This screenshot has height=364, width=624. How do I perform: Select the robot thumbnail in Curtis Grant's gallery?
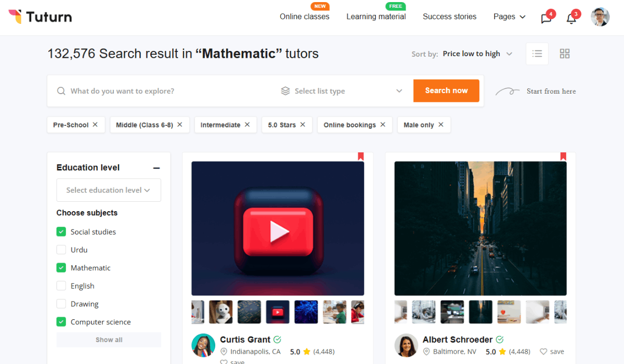click(x=221, y=312)
